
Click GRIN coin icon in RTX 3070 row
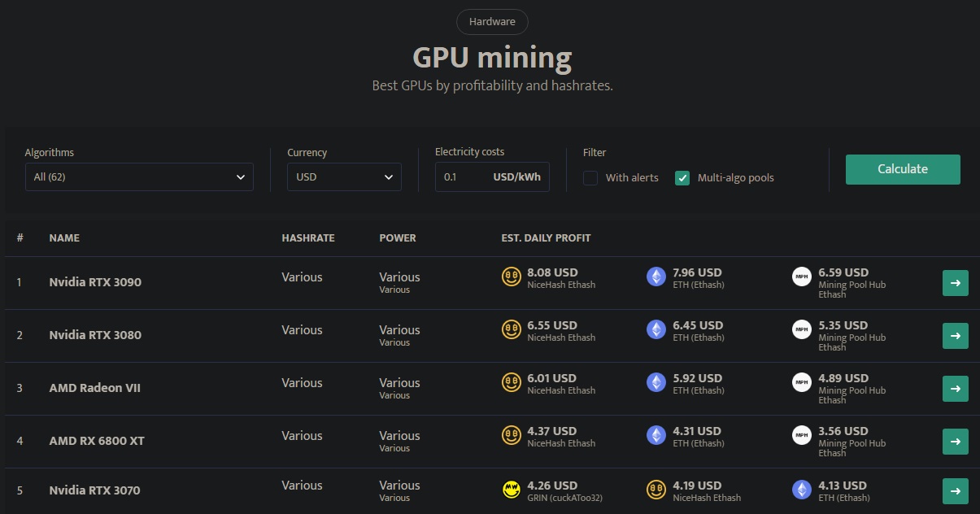pyautogui.click(x=511, y=490)
